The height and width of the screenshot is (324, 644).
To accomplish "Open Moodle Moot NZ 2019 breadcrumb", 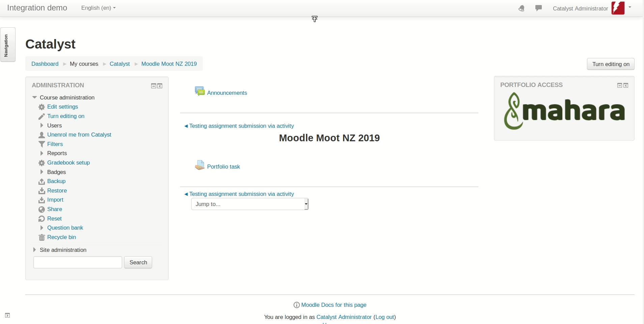I will click(169, 64).
